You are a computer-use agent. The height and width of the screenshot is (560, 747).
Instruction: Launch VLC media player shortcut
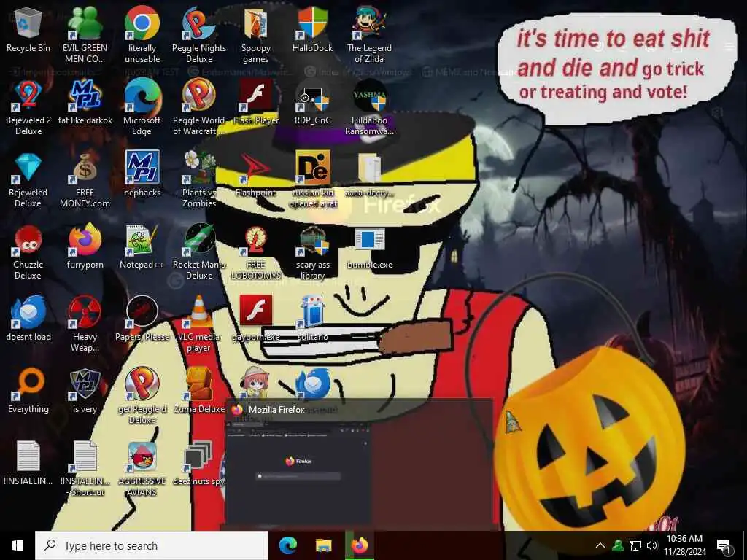[x=199, y=324]
